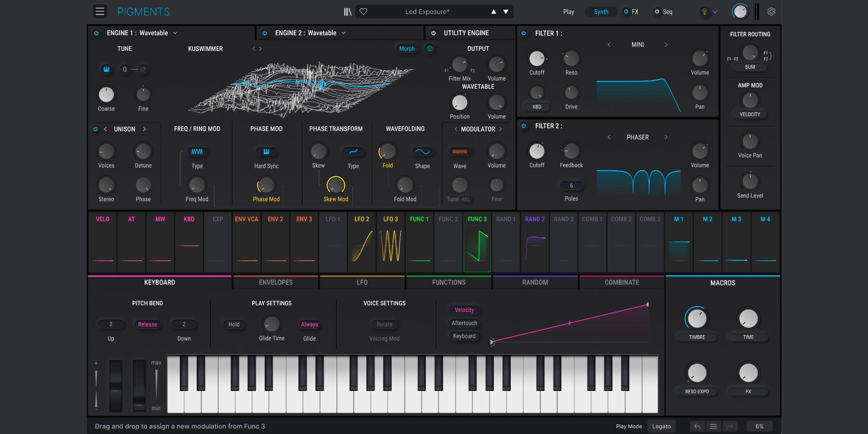This screenshot has height=434, width=868.
Task: Select next preset with down arrow
Action: [x=506, y=12]
